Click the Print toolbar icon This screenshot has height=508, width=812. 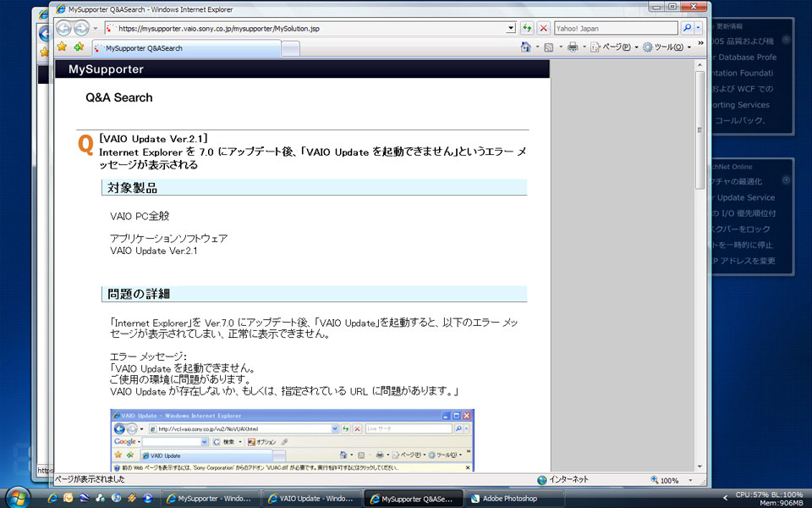pyautogui.click(x=573, y=47)
